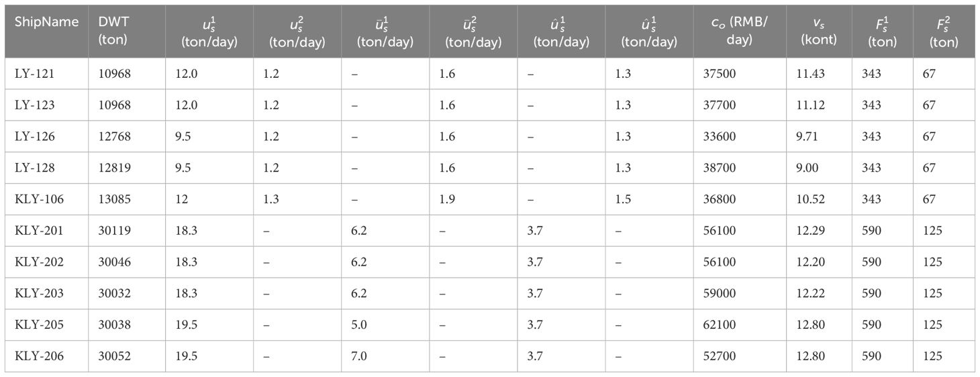980x377 pixels.
Task: Click the KLY-205 ship name cell
Action: (x=38, y=325)
